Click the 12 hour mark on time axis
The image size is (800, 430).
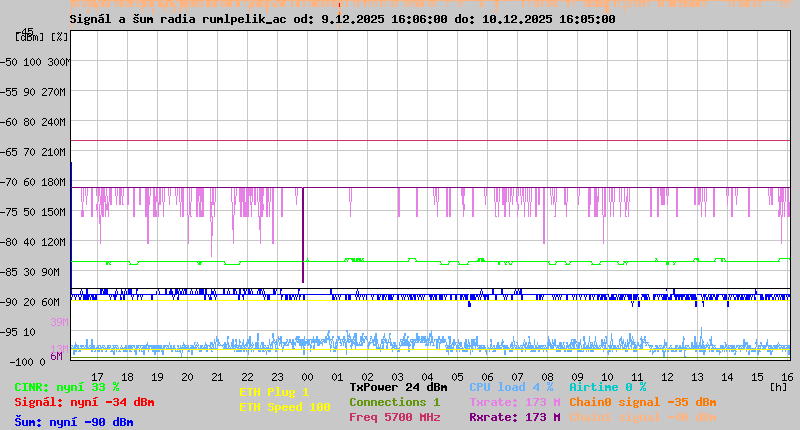[x=667, y=376]
